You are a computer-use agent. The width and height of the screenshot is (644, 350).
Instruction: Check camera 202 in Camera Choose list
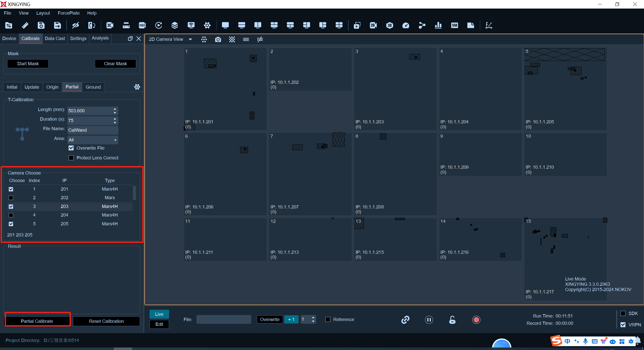(11, 198)
